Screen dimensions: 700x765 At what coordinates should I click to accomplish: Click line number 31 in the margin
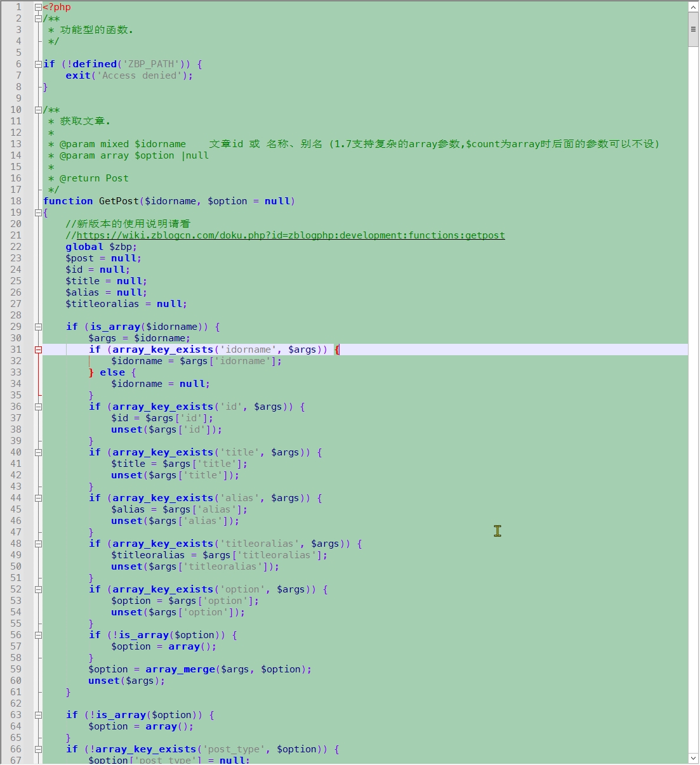16,350
